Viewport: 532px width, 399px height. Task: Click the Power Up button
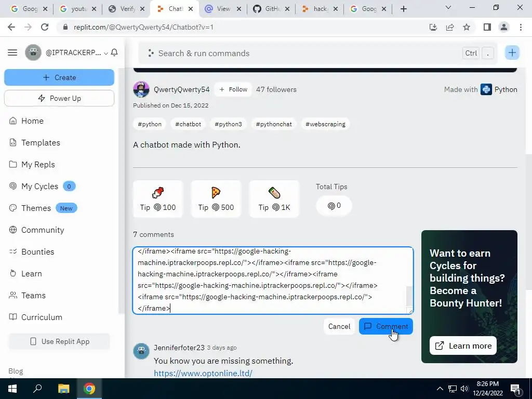click(59, 98)
